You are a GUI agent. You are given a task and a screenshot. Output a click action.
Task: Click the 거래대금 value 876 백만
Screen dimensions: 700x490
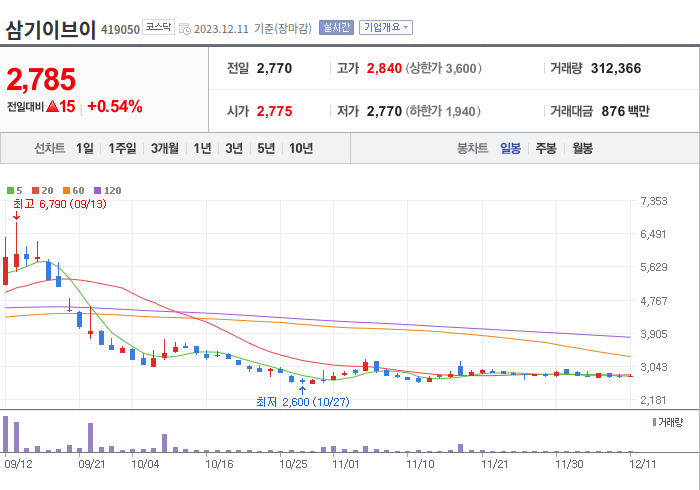click(625, 111)
